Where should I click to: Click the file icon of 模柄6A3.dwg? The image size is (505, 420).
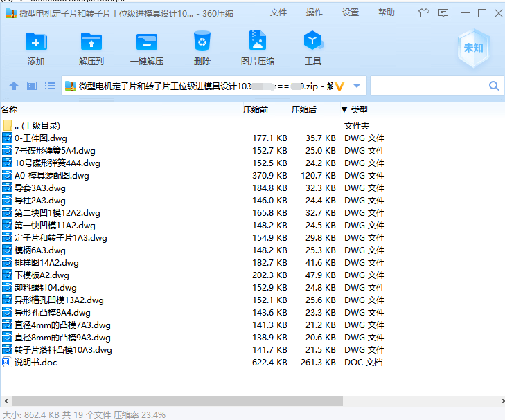(x=7, y=250)
